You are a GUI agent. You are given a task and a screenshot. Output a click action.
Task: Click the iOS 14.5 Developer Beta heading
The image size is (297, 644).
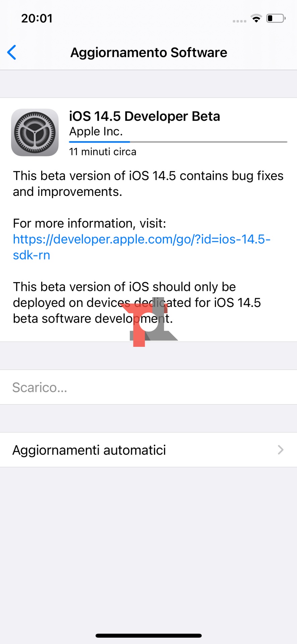[144, 116]
